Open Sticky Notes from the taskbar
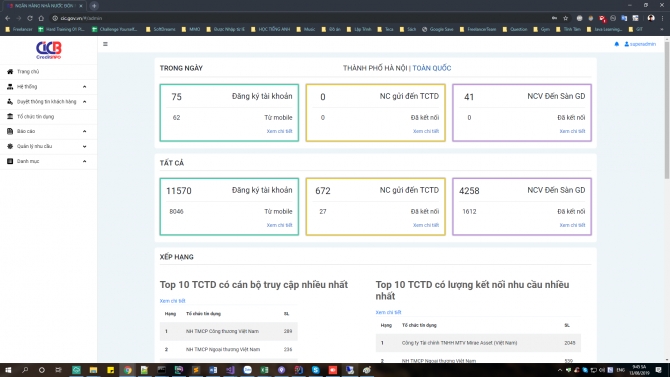Screen dimensions: 670x377 pos(110,370)
